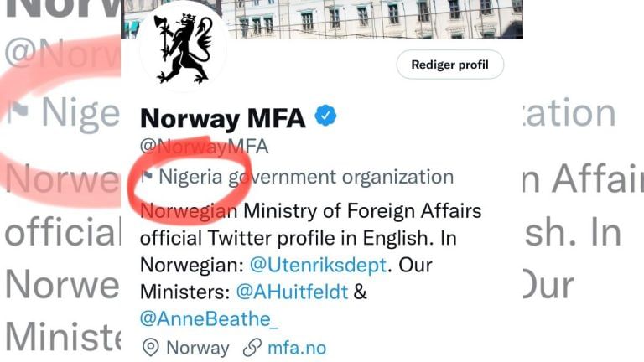Click the Nigeria government organization label
Image resolution: width=644 pixels, height=362 pixels.
(x=306, y=177)
